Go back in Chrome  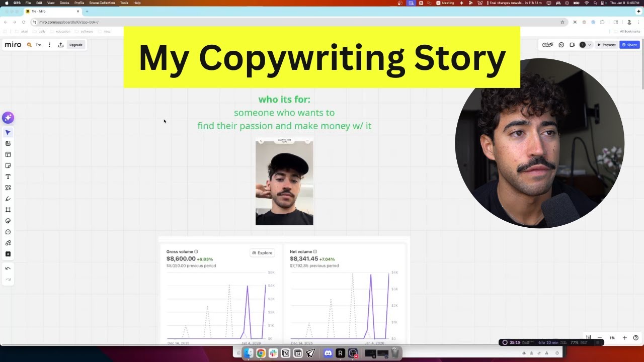[x=6, y=22]
